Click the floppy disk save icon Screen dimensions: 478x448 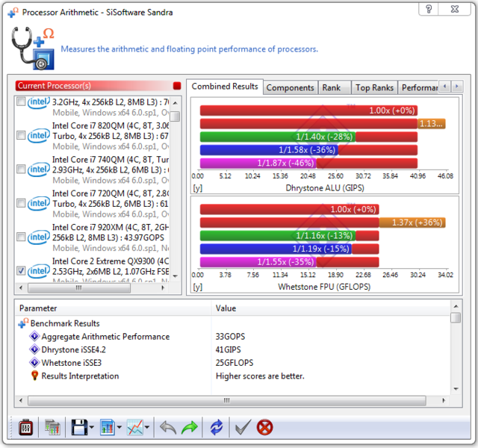click(79, 427)
